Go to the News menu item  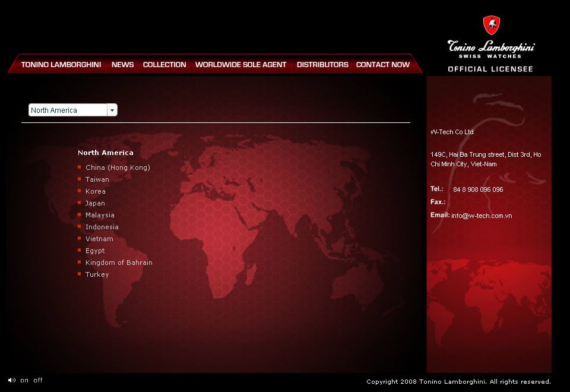pos(122,64)
